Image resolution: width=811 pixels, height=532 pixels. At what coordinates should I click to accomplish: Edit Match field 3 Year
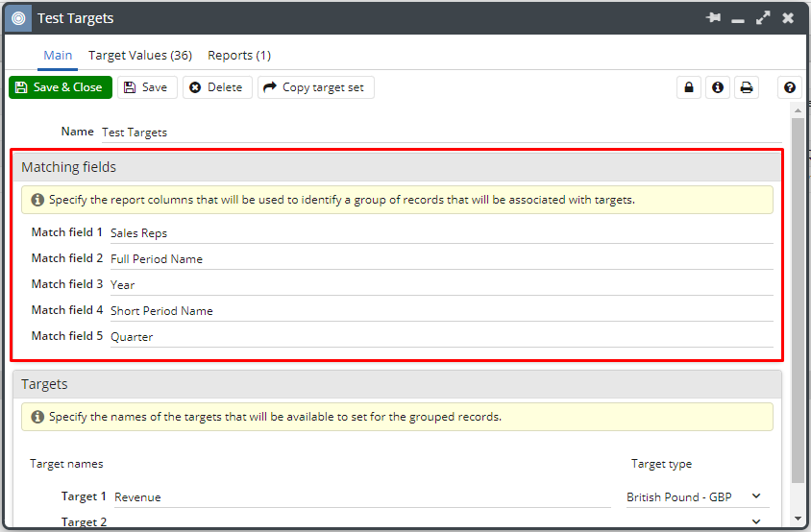[x=442, y=285]
